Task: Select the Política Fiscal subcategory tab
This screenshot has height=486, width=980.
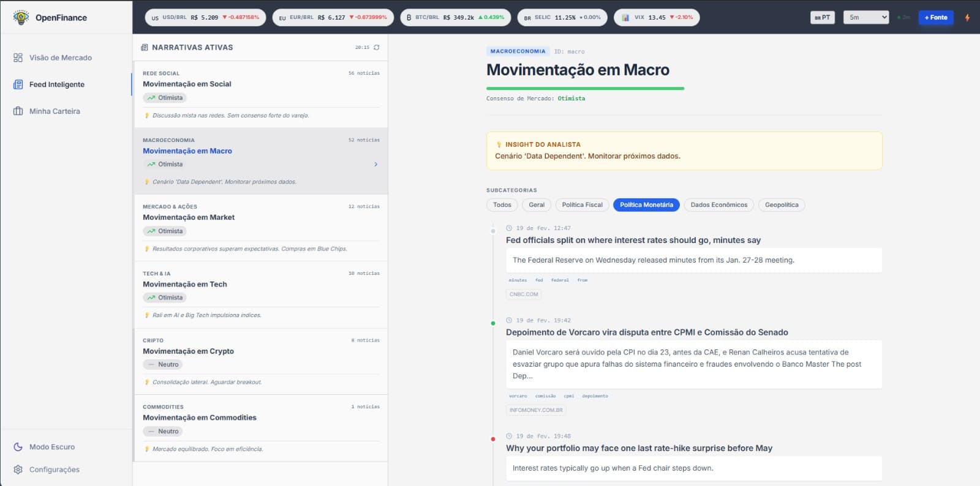Action: coord(582,205)
